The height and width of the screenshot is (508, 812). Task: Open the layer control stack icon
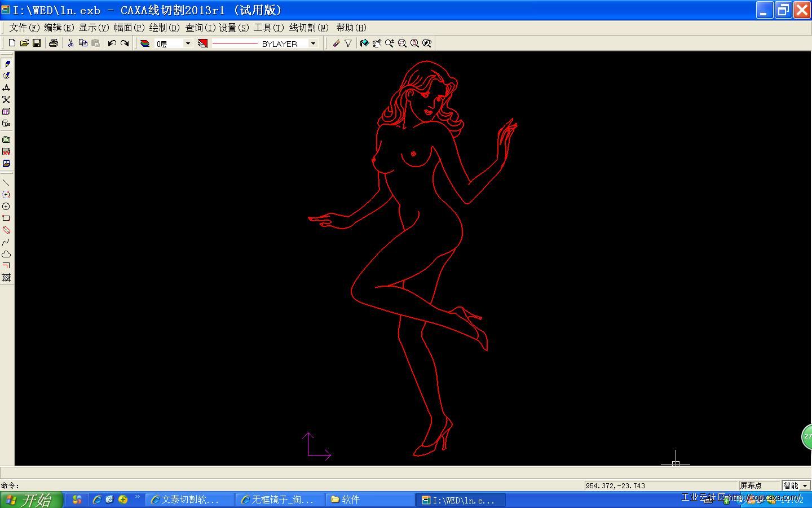click(145, 43)
